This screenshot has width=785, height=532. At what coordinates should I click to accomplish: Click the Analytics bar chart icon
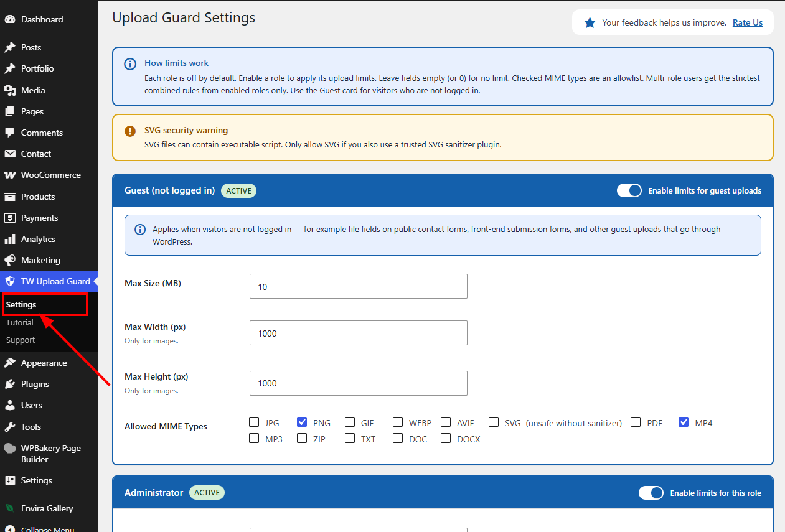click(10, 239)
